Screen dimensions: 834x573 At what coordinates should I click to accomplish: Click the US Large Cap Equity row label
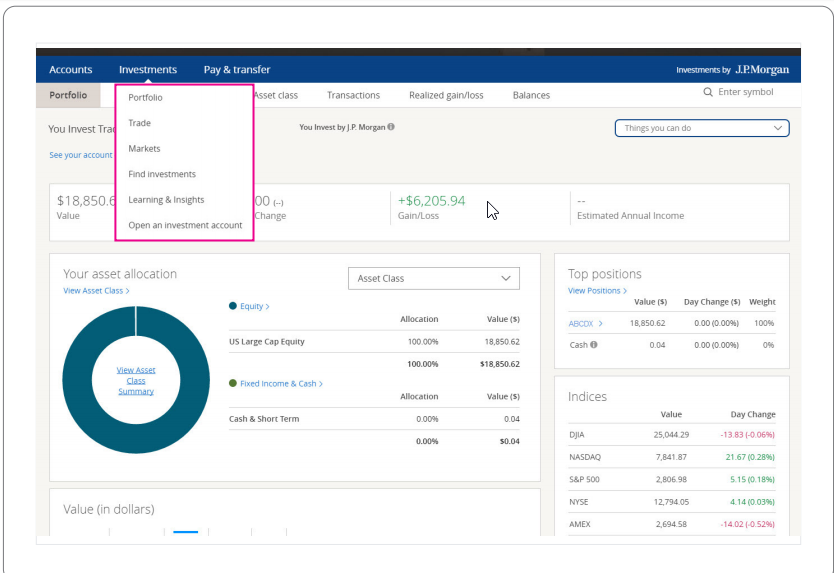pyautogui.click(x=266, y=342)
